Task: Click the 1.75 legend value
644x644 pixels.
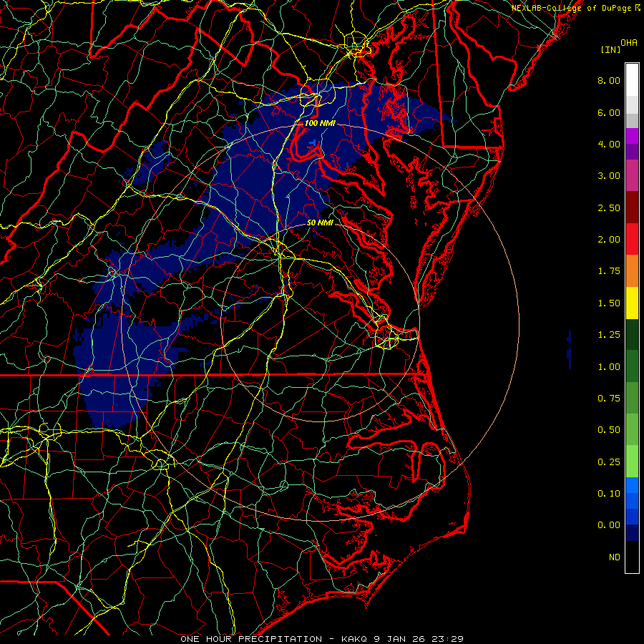Action: 609,271
